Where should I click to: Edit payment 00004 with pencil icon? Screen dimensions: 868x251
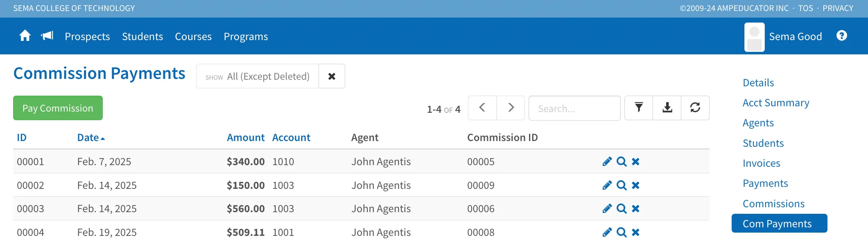(x=607, y=232)
